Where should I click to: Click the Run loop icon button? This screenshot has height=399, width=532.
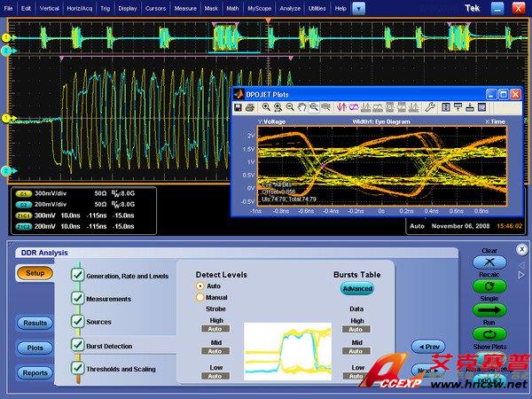coord(489,336)
